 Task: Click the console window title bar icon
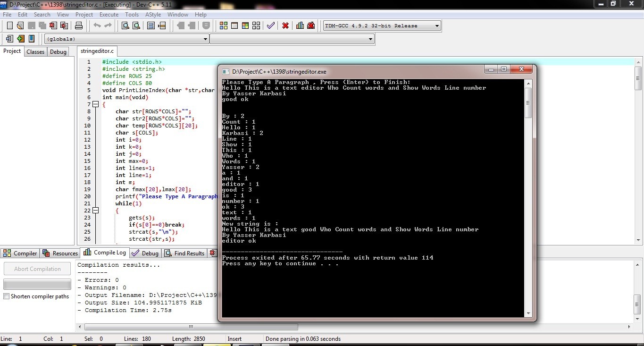coord(226,72)
